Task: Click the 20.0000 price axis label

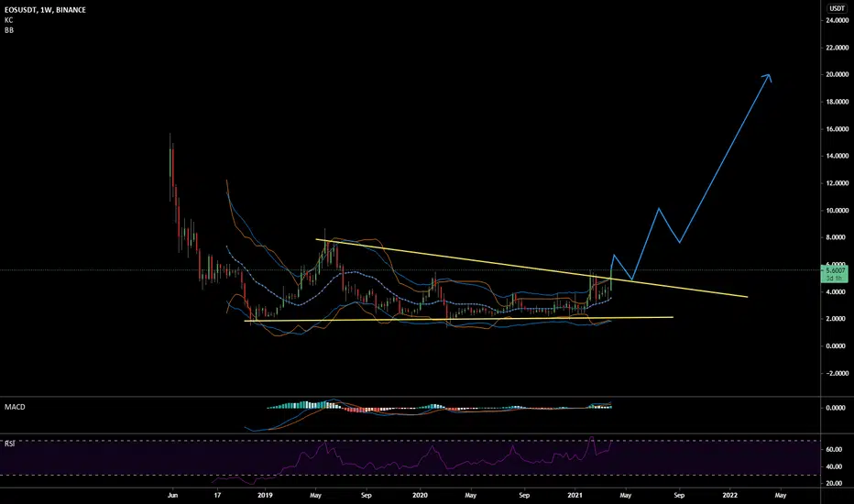Action: point(838,74)
